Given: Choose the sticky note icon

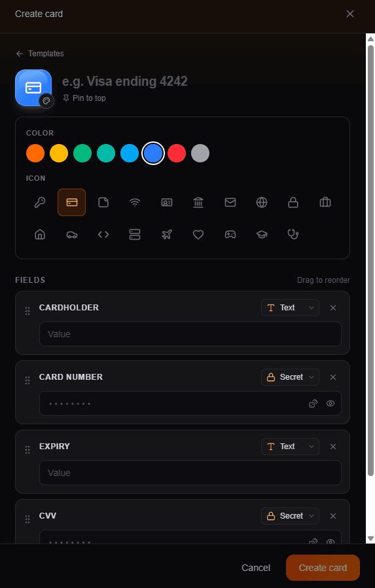Looking at the screenshot, I should tap(103, 202).
